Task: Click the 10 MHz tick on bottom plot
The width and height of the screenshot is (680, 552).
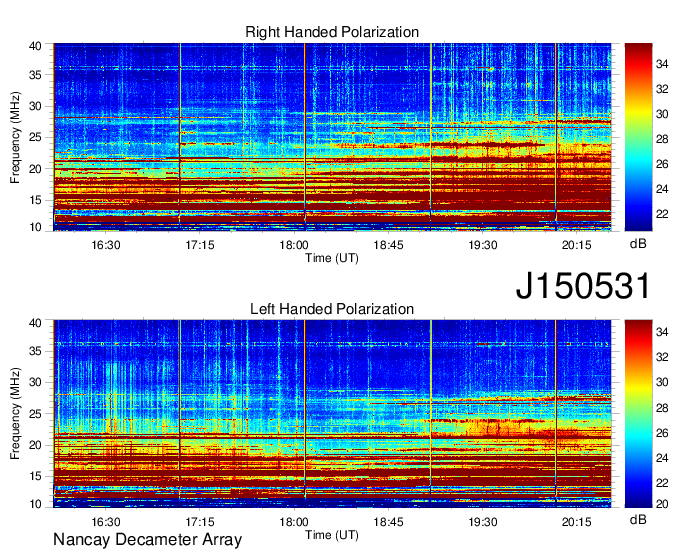Action: point(35,504)
